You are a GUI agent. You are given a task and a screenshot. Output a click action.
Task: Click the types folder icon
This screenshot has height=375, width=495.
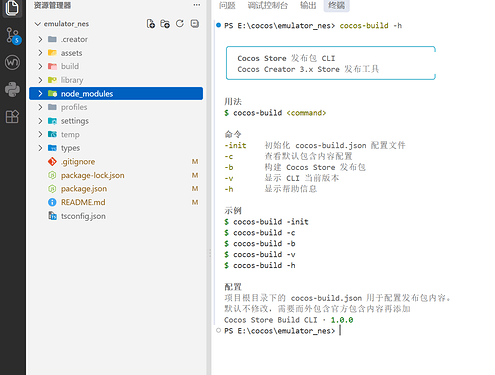tap(52, 148)
